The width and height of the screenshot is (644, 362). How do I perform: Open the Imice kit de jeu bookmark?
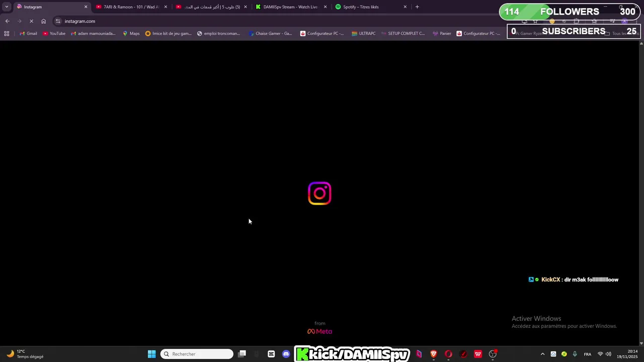pyautogui.click(x=168, y=34)
